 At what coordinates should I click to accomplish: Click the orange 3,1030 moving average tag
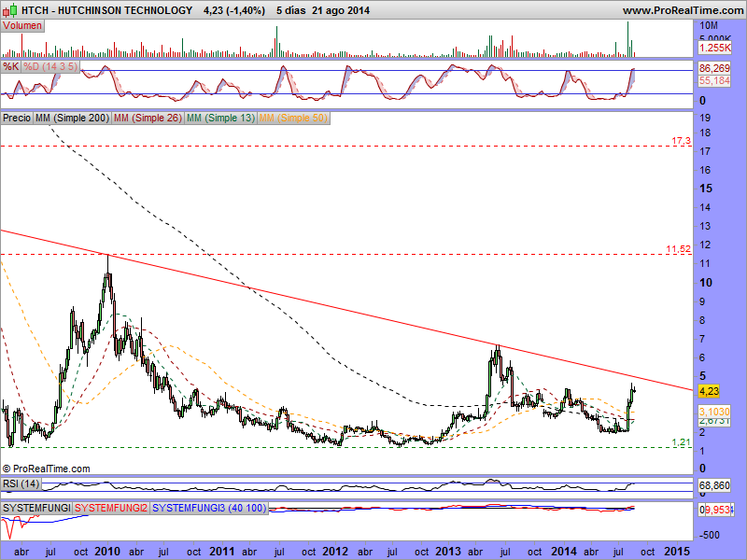[714, 412]
